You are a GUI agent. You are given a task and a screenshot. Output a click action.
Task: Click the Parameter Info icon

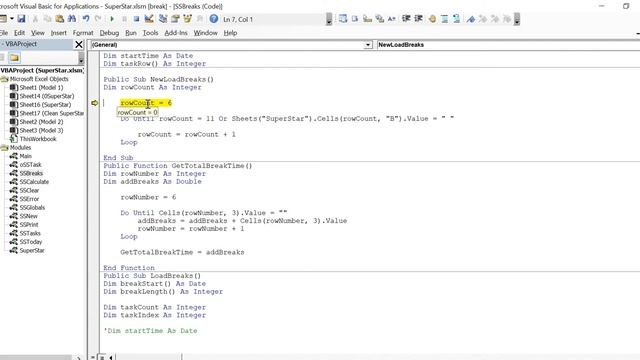click(x=380, y=19)
